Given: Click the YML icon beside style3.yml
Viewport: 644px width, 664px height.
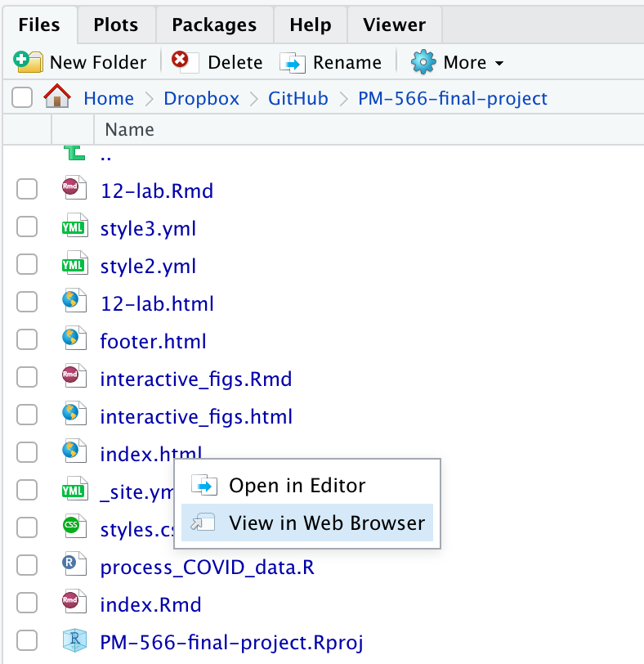Looking at the screenshot, I should tap(75, 227).
